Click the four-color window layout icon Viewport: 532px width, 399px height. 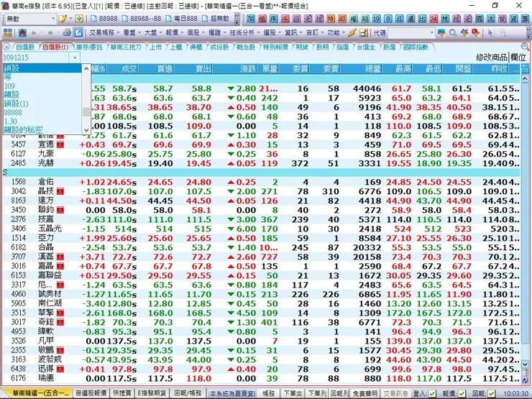(x=8, y=33)
